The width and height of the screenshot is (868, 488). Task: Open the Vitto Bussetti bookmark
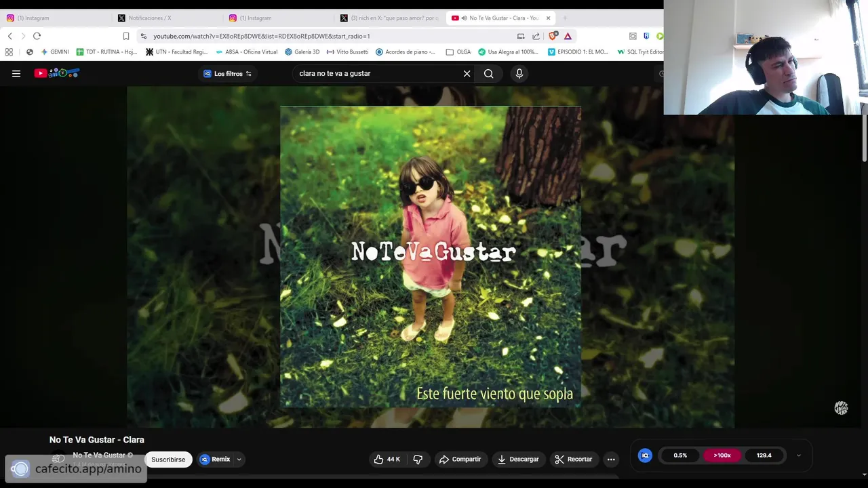(348, 52)
